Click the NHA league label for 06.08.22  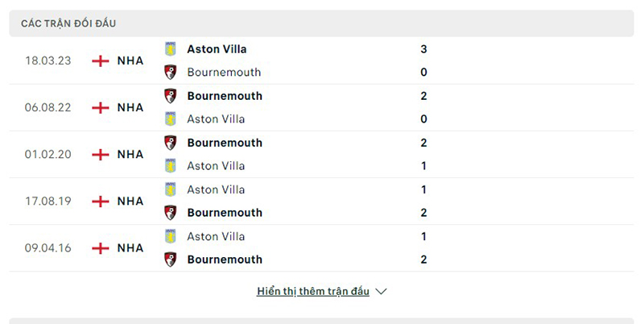click(130, 107)
